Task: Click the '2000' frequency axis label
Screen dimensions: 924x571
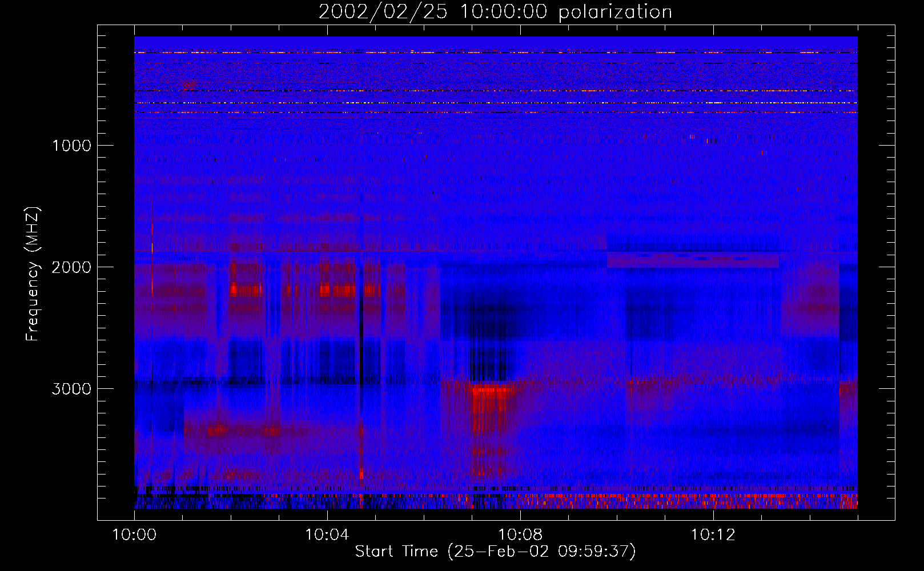Action: 71,267
